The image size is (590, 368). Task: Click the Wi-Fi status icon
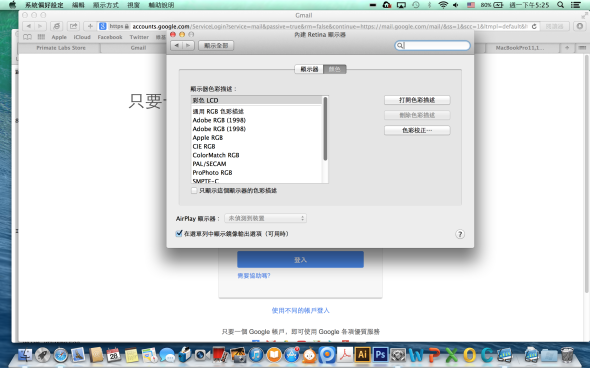click(443, 5)
